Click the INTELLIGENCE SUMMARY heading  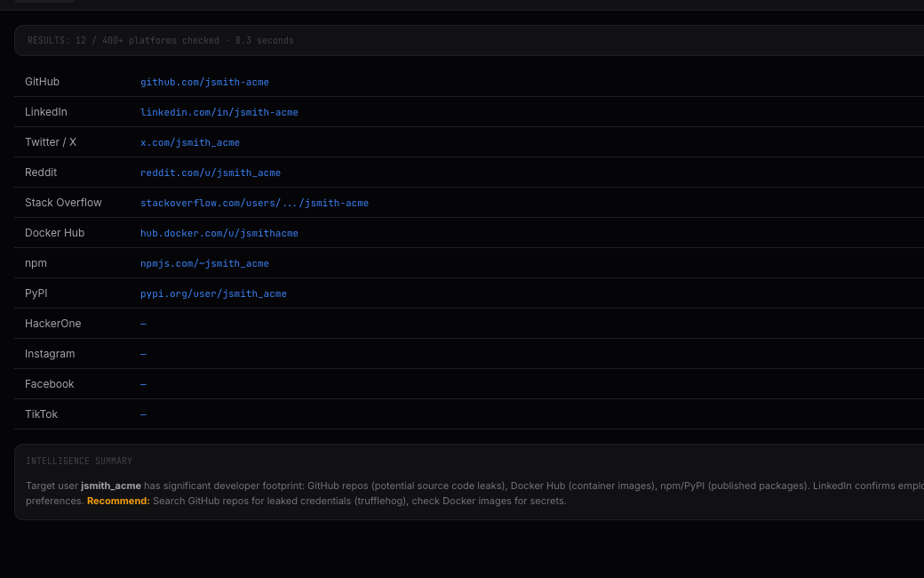click(79, 462)
